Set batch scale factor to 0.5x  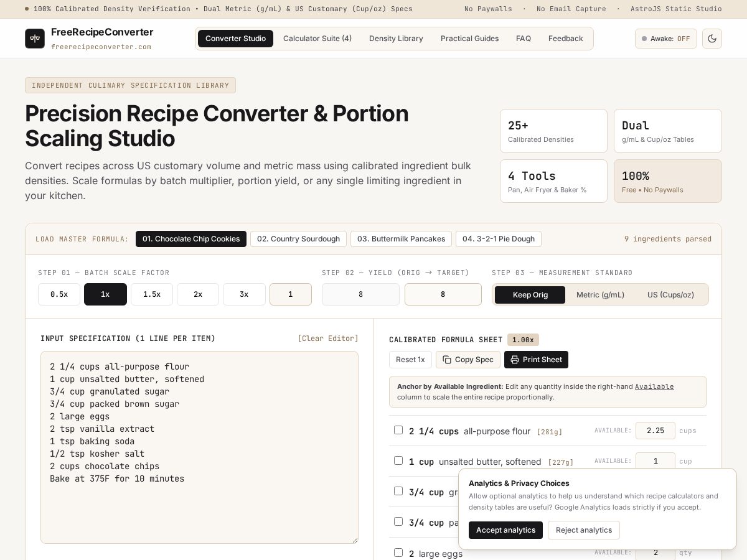pos(59,294)
